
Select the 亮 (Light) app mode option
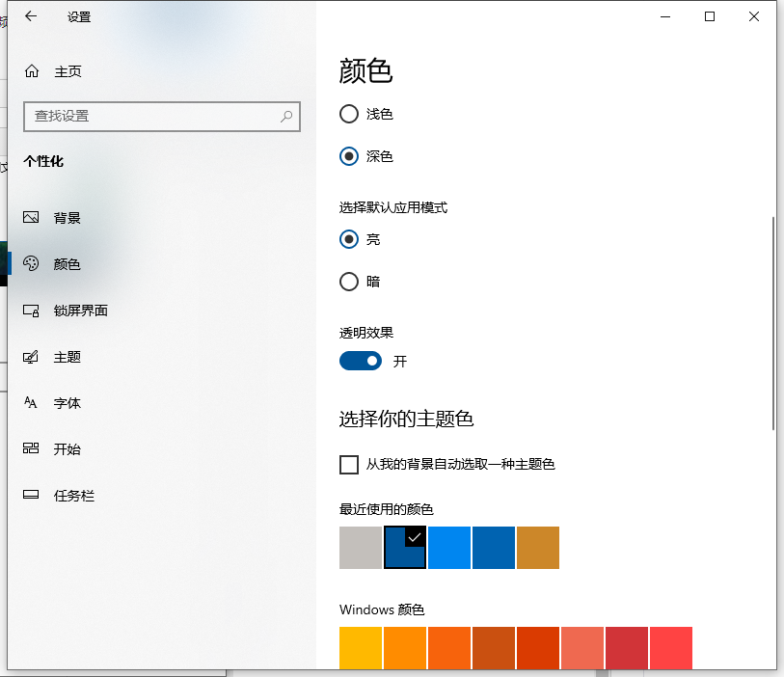348,239
